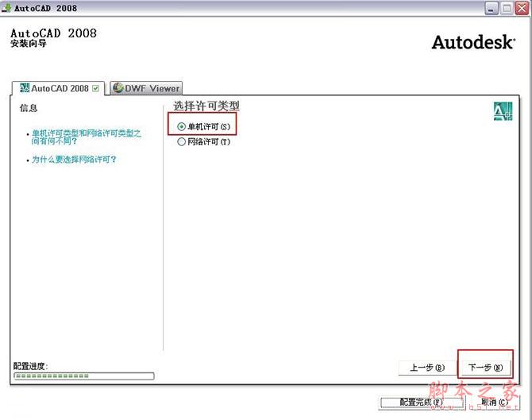
Task: Click the AutoCAD 2008 tab product icon
Action: click(25, 88)
